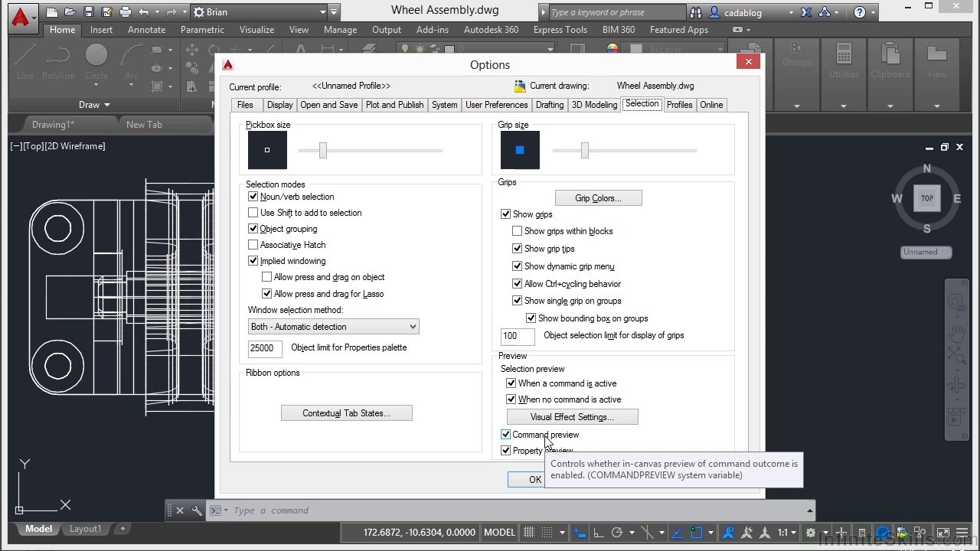
Task: Click the binoculars search icon
Action: tap(696, 12)
